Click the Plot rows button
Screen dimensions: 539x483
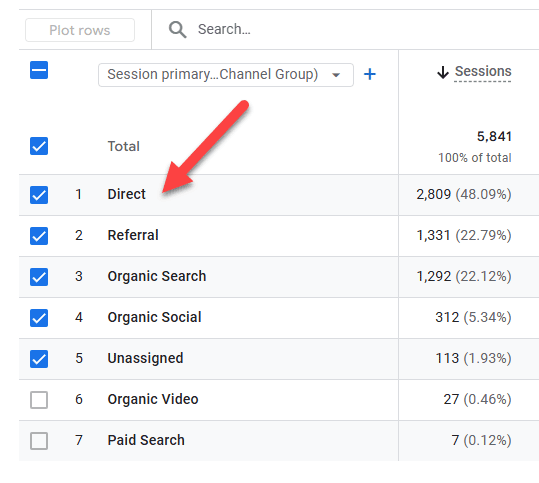[x=80, y=30]
